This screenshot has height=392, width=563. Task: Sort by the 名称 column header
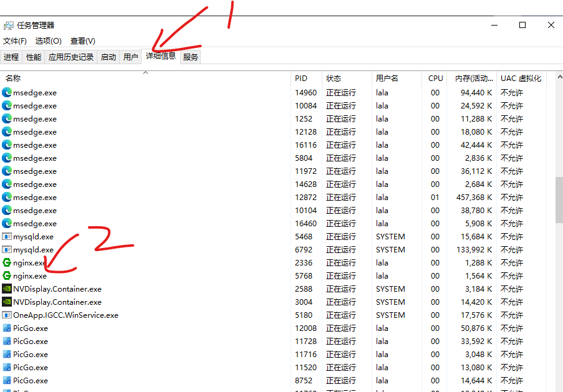point(145,78)
